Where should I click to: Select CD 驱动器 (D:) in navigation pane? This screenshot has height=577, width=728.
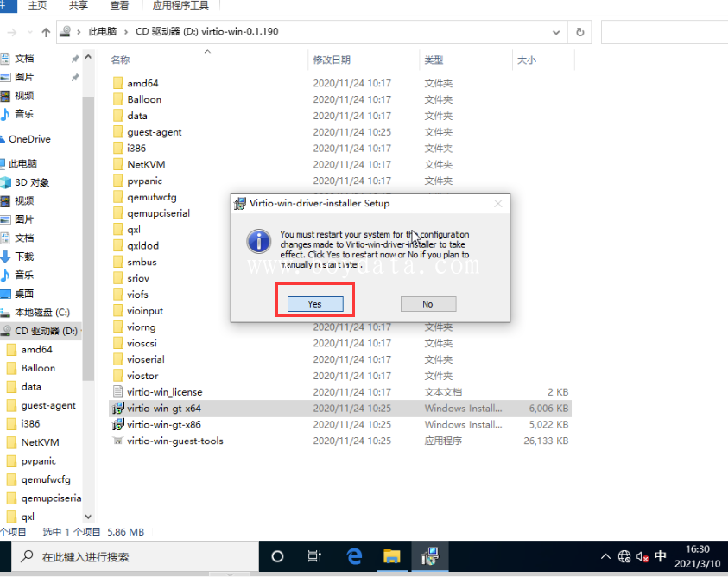(x=41, y=331)
